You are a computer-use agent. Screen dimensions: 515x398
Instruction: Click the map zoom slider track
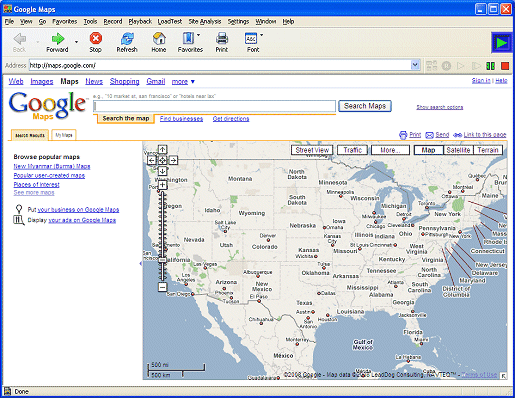coord(162,236)
